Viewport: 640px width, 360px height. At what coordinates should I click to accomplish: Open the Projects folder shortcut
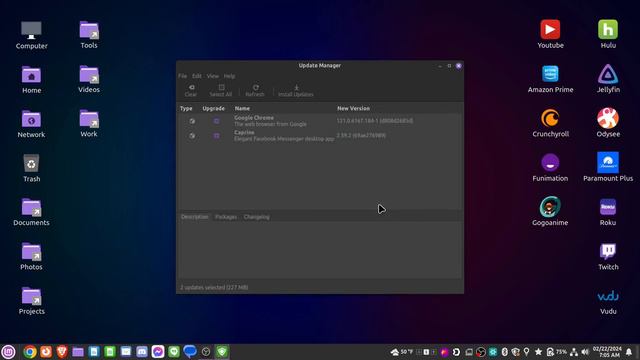tap(31, 301)
